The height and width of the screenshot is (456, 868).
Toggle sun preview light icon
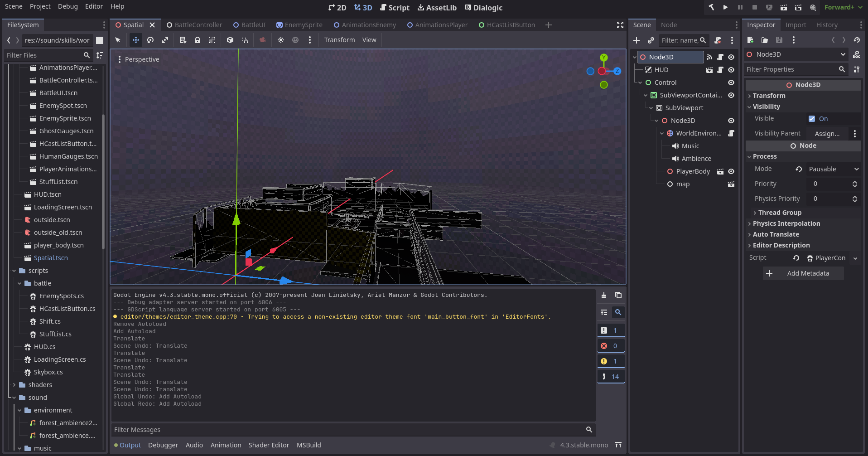tap(281, 40)
